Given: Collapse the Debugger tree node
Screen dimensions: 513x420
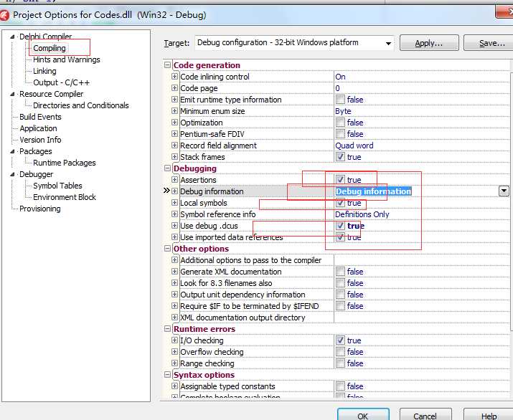Looking at the screenshot, I should click(x=12, y=174).
